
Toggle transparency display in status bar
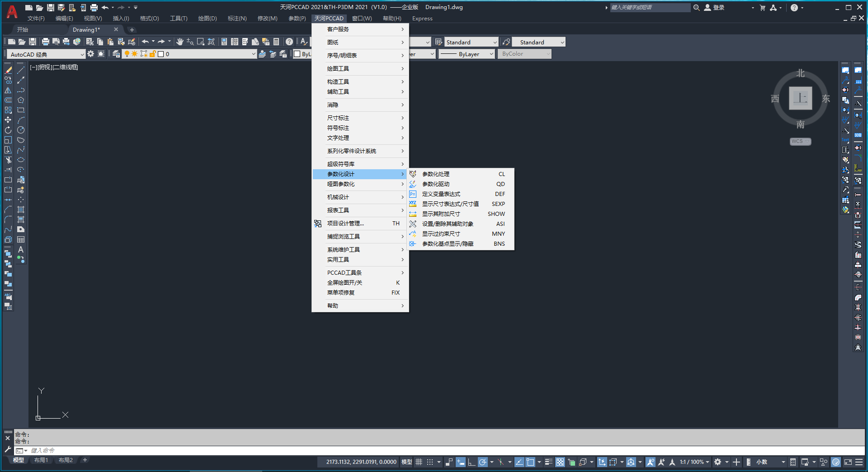[x=560, y=462]
